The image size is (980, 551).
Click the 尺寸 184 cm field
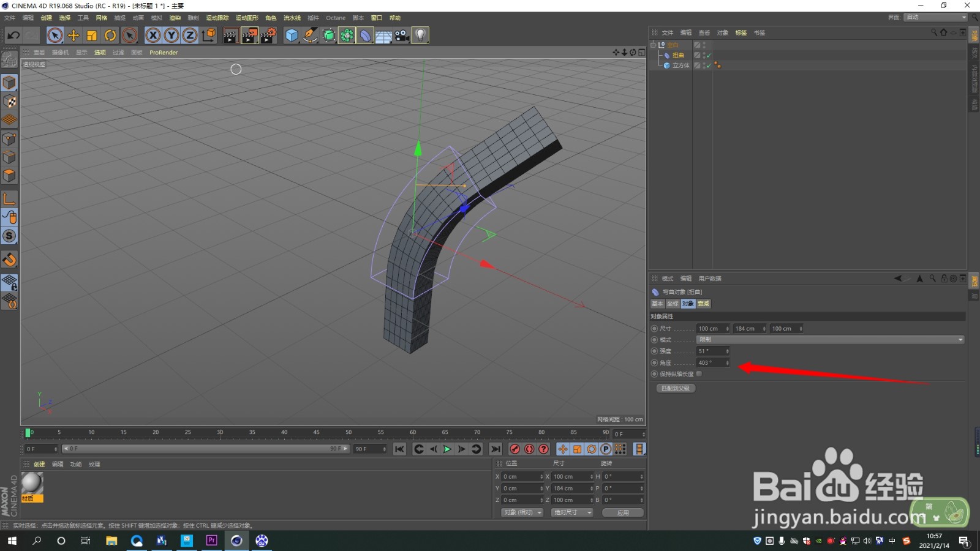coord(748,329)
